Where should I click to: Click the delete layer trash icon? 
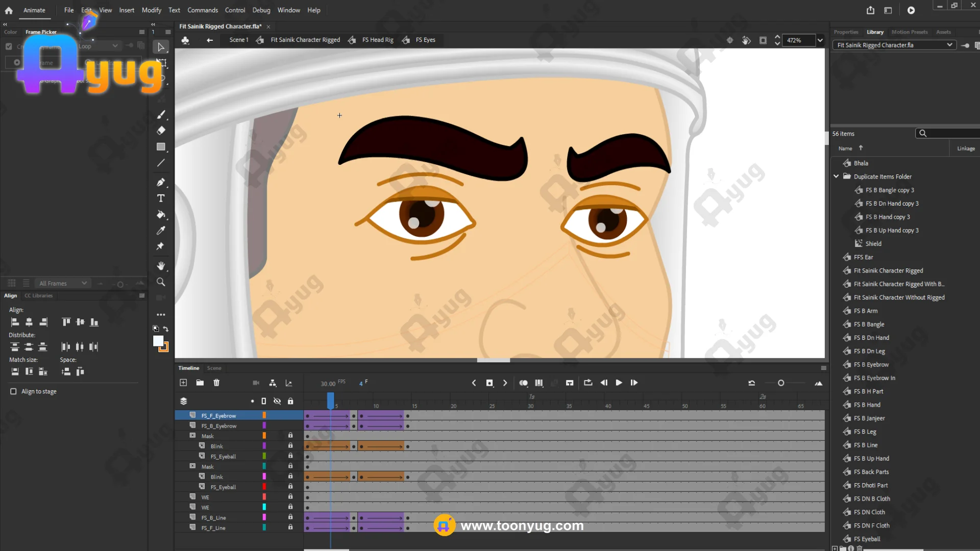coord(216,383)
